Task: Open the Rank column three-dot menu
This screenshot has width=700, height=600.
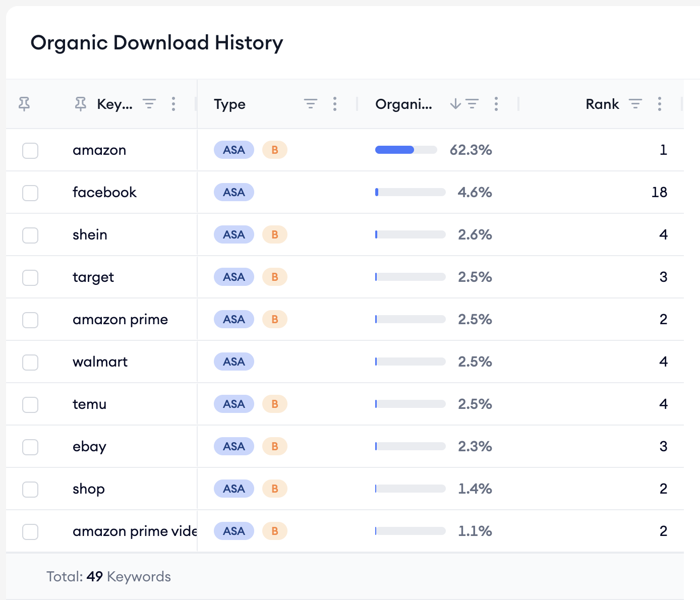Action: pos(660,104)
